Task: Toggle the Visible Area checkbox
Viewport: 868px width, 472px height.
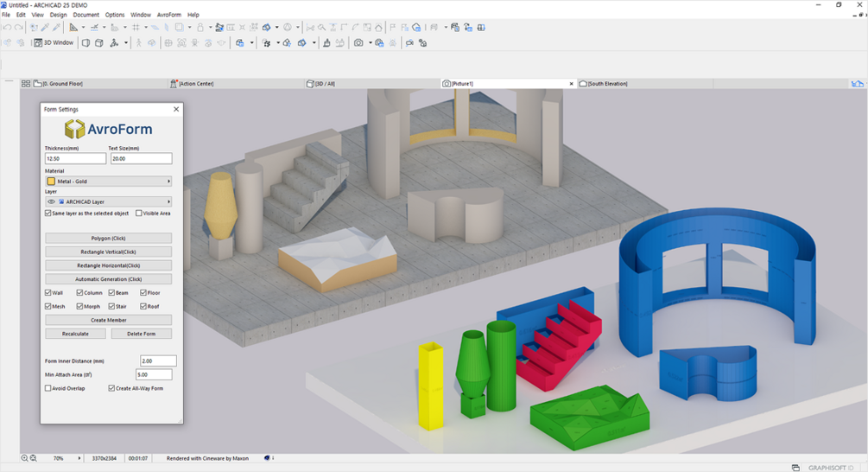Action: [x=139, y=214]
